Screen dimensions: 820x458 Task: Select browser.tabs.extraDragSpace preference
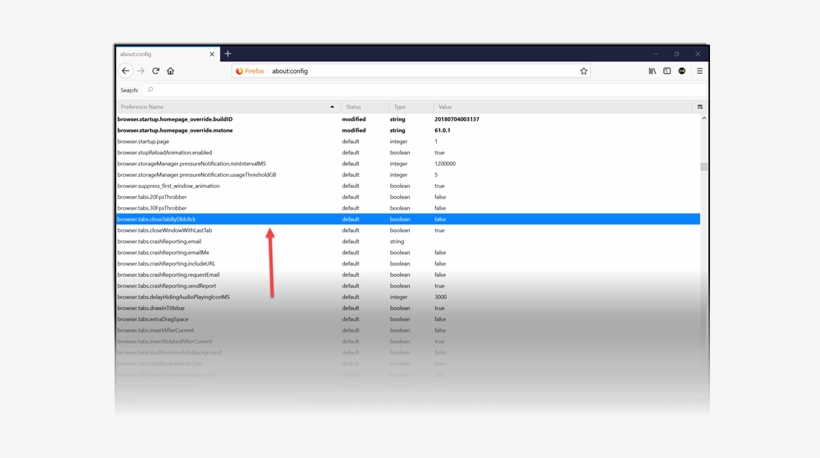click(x=408, y=319)
